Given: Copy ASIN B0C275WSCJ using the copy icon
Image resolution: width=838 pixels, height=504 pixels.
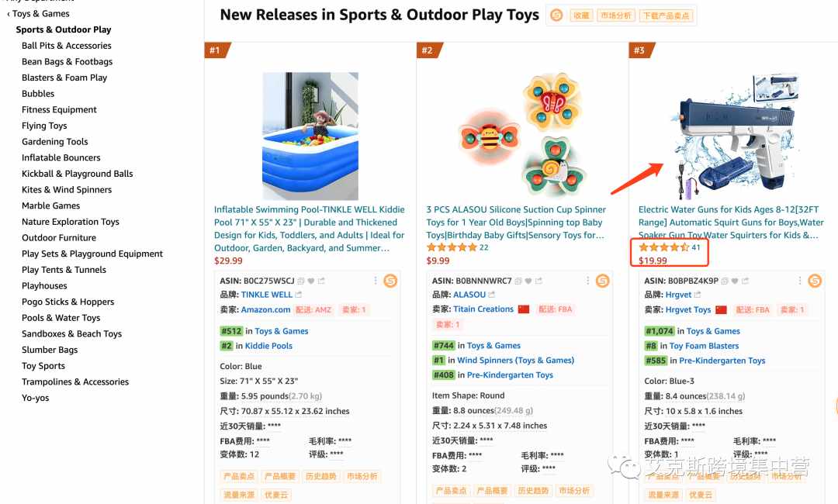Looking at the screenshot, I should [301, 281].
